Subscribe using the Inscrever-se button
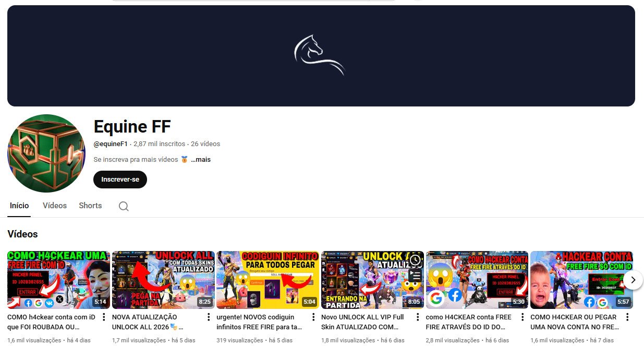This screenshot has height=346, width=644. click(120, 179)
